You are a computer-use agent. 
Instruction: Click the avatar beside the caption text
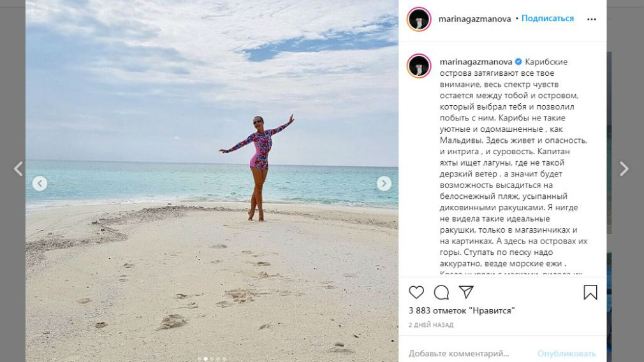coord(419,65)
